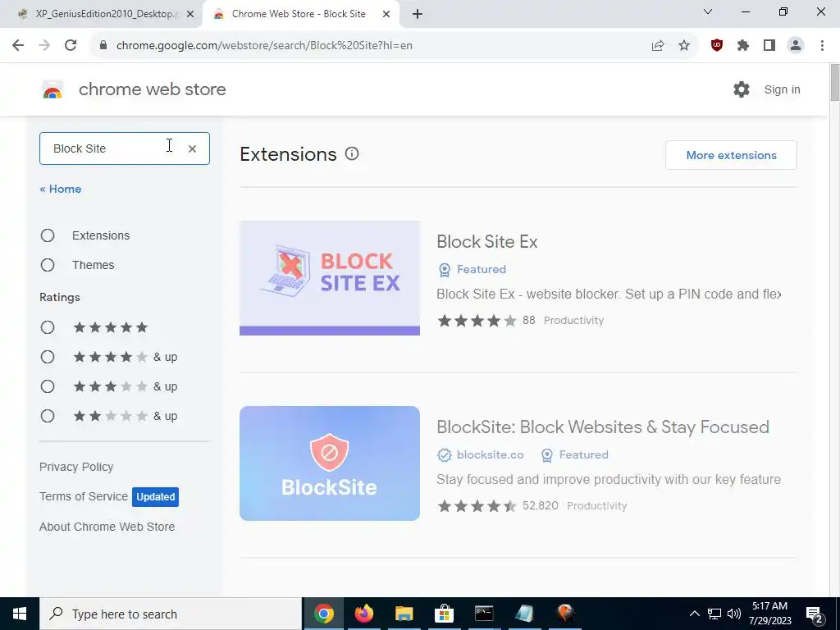Click the blocksite.co verified badge icon
The width and height of the screenshot is (840, 630).
(x=444, y=454)
